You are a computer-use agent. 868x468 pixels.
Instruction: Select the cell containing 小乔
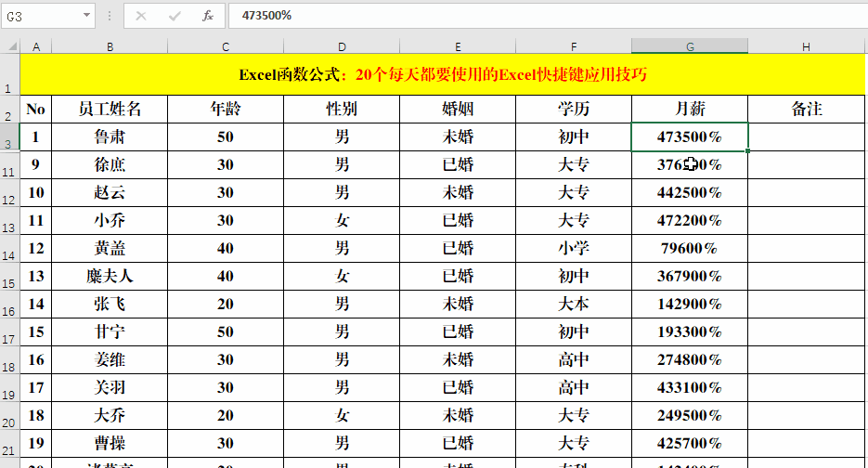[110, 220]
